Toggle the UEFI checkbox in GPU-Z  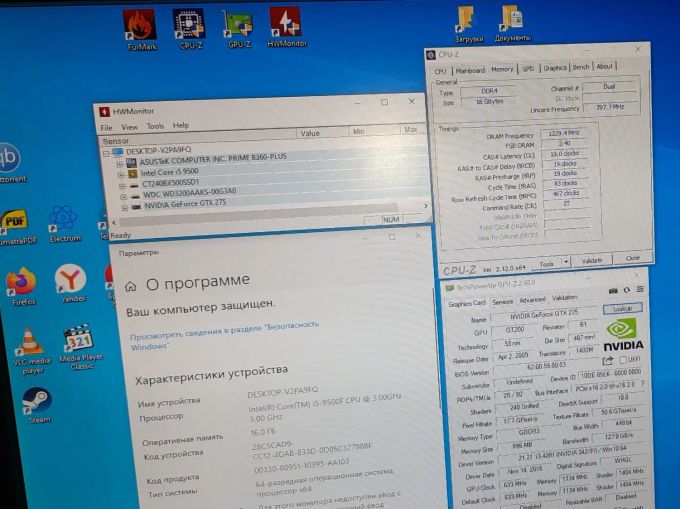pos(623,360)
